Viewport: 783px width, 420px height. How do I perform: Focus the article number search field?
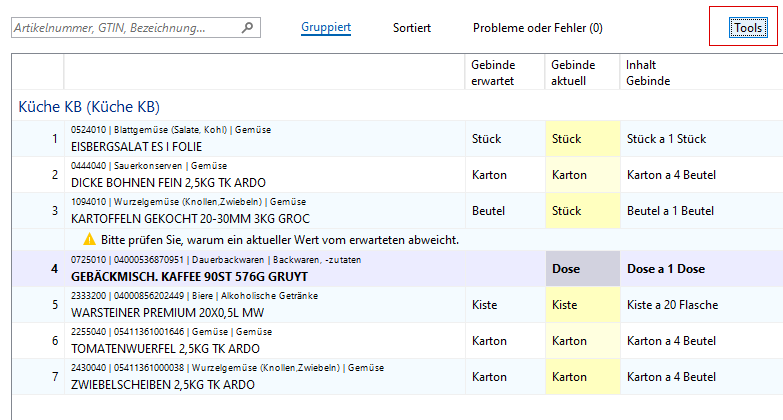[125, 28]
